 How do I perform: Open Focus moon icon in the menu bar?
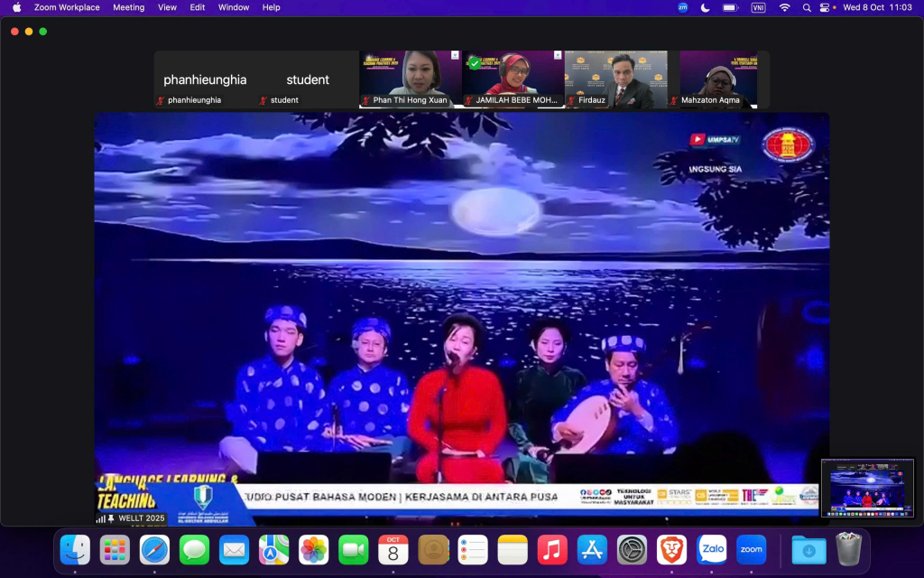point(706,7)
